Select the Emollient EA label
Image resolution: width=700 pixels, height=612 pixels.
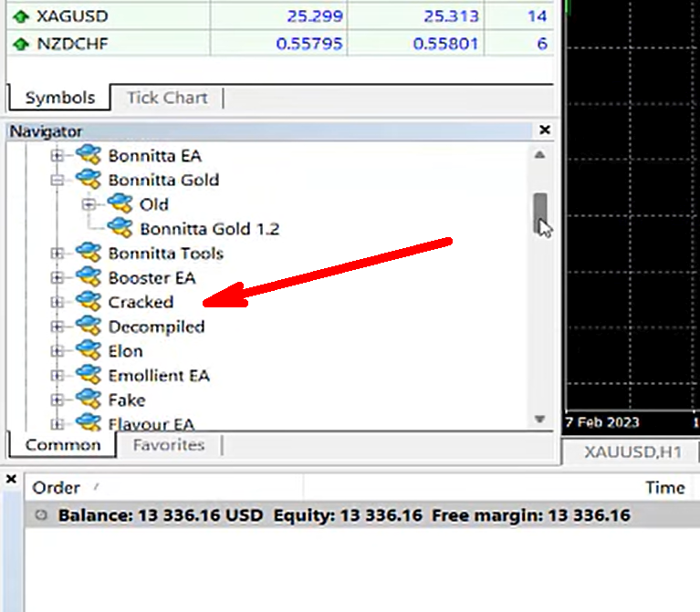159,376
